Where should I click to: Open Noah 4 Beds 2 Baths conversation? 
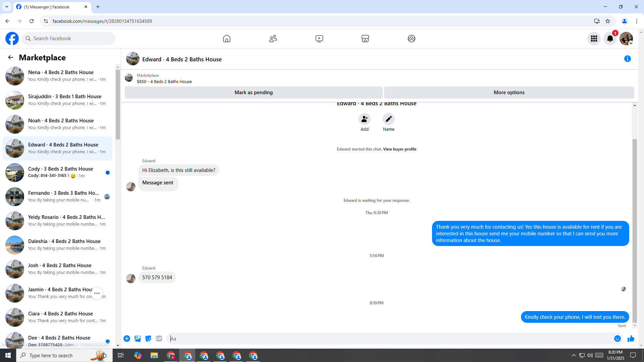[x=58, y=124]
